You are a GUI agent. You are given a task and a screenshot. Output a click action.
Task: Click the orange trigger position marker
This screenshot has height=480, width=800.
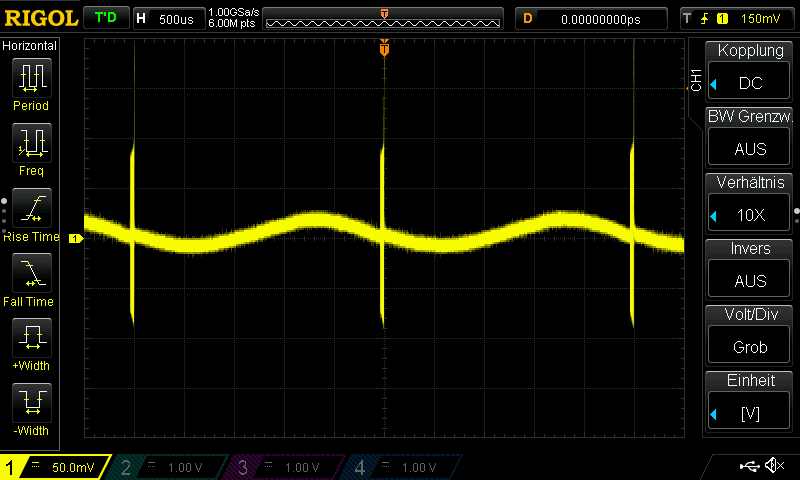tap(384, 49)
